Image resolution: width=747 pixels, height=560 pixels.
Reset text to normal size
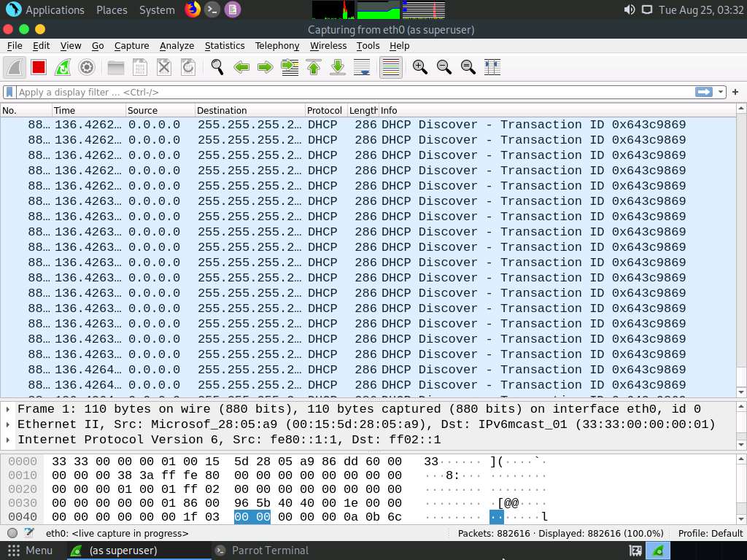point(468,67)
